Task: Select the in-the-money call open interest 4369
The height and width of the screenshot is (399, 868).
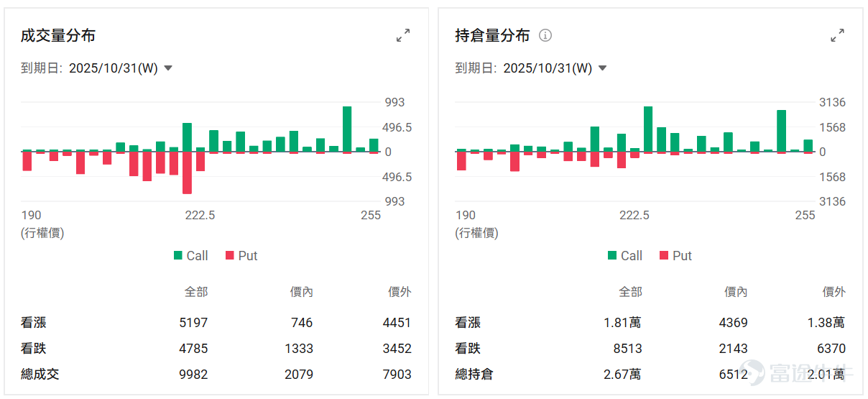Action: point(733,323)
